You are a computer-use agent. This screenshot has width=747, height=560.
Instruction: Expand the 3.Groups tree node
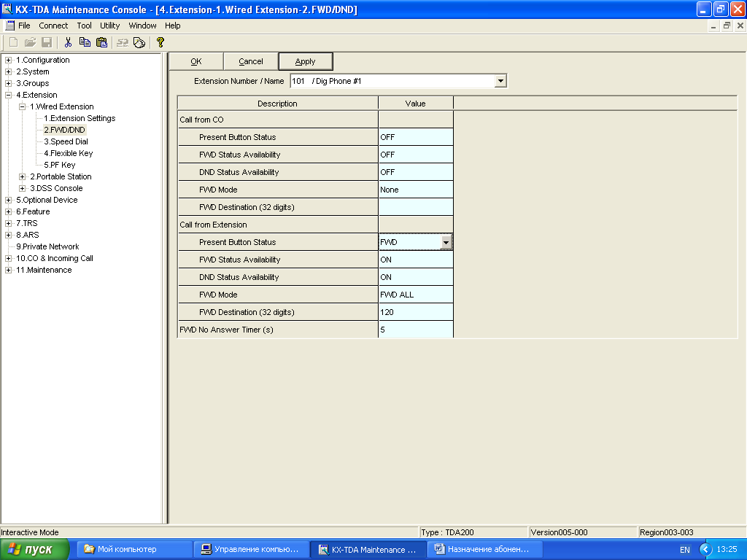click(8, 83)
